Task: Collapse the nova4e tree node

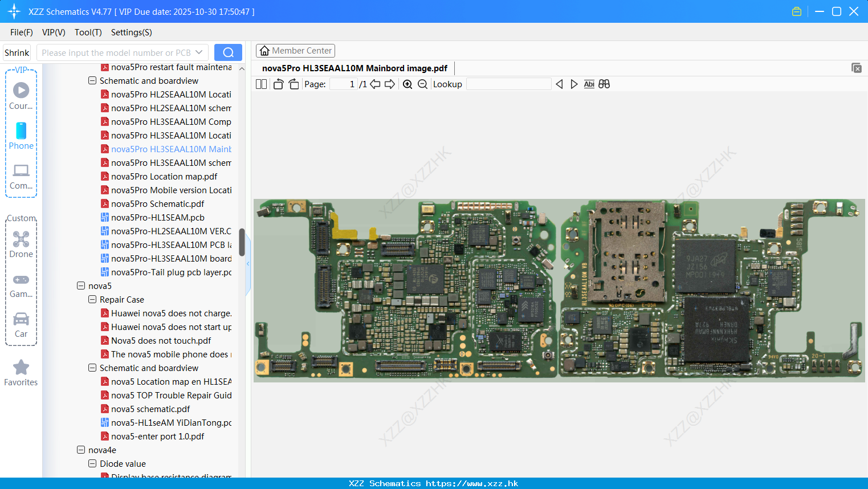Action: (81, 450)
